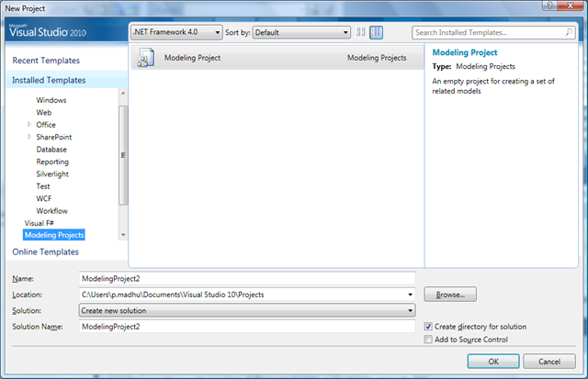Image resolution: width=588 pixels, height=379 pixels.
Task: Click the Name input field
Action: click(247, 279)
